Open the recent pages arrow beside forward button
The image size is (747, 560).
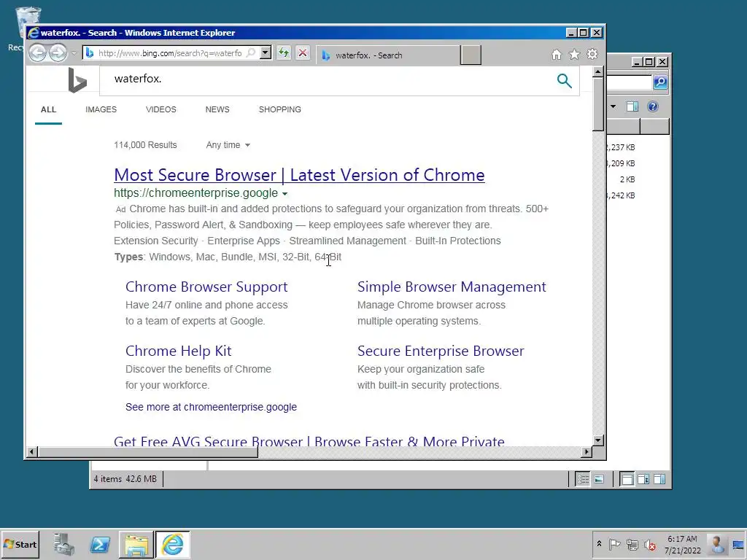74,52
